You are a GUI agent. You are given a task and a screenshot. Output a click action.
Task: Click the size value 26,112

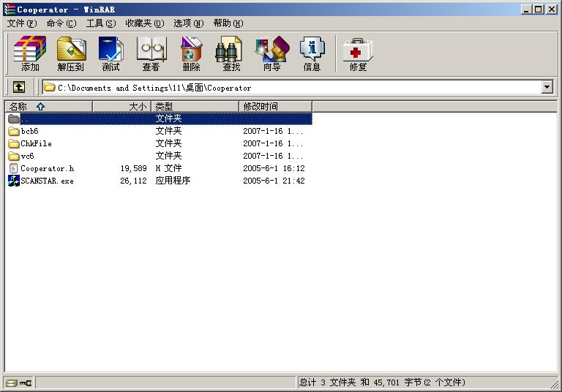(133, 181)
